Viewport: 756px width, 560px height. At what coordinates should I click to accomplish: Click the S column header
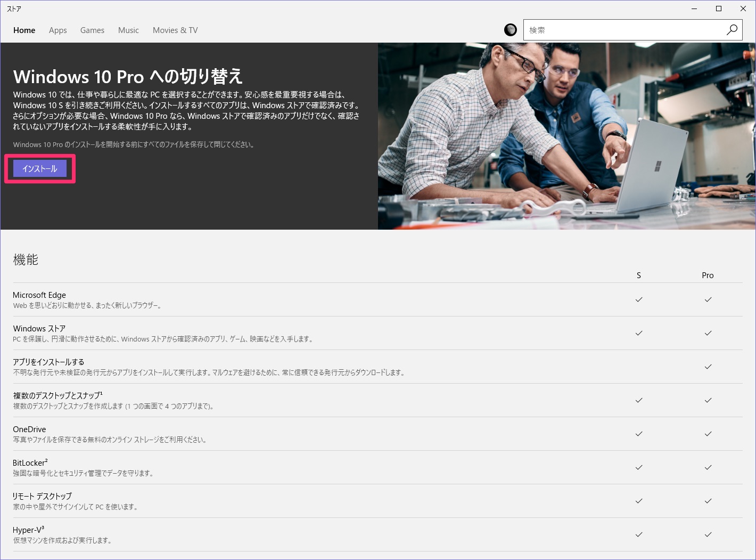click(639, 275)
